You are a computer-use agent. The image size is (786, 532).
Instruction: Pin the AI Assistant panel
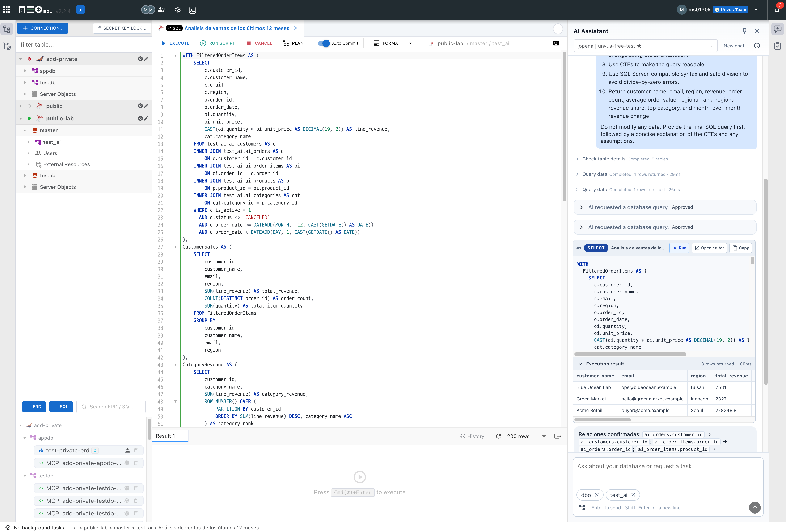744,31
